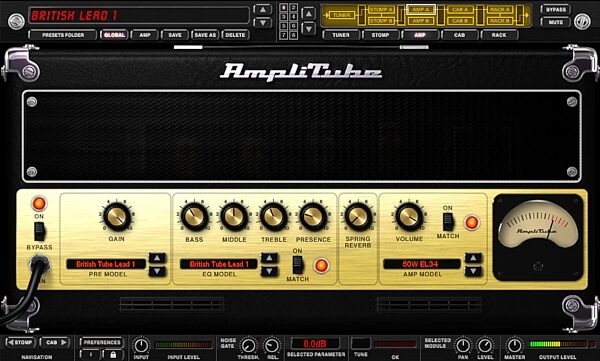Select routing preset 4 in the number grid
The width and height of the screenshot is (600, 361).
point(293,17)
